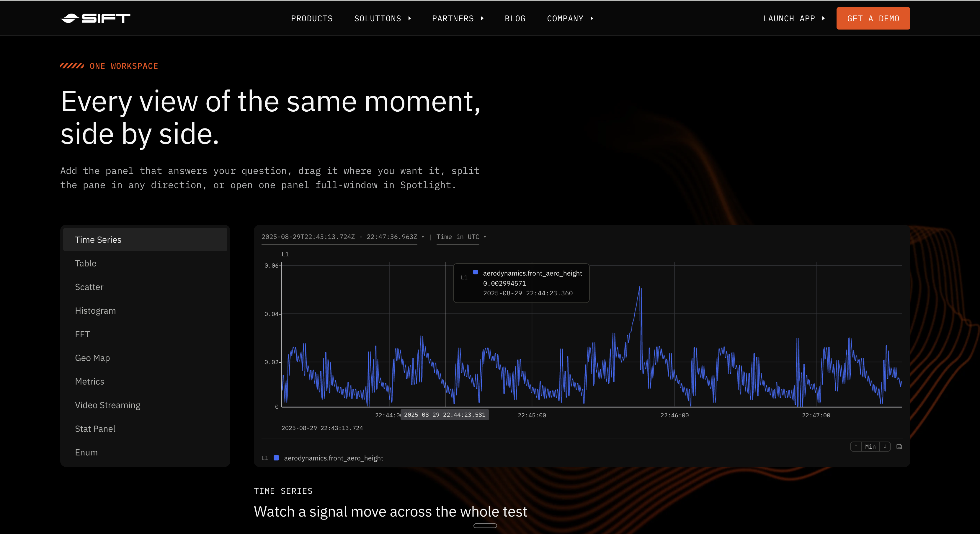Switch to the Video Streaming panel tab
This screenshot has height=534, width=980.
point(145,405)
